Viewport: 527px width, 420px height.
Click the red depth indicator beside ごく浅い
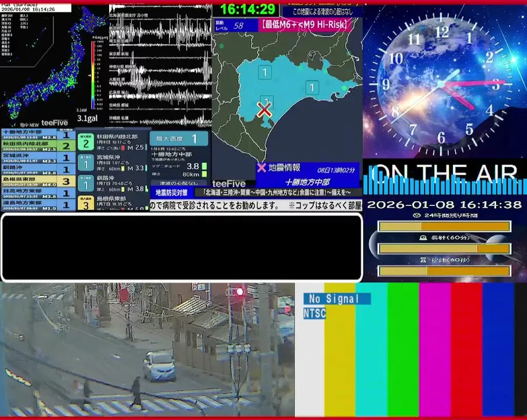coord(123,148)
